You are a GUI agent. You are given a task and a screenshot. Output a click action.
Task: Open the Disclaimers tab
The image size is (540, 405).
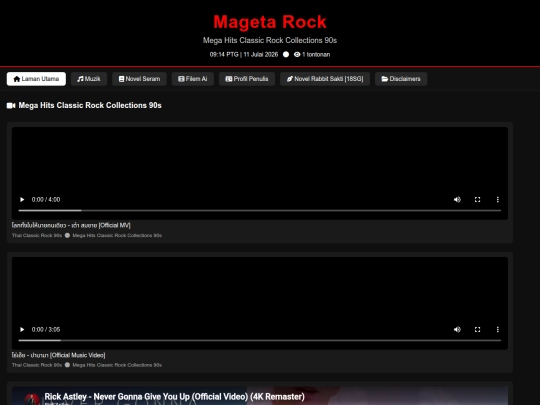click(401, 79)
